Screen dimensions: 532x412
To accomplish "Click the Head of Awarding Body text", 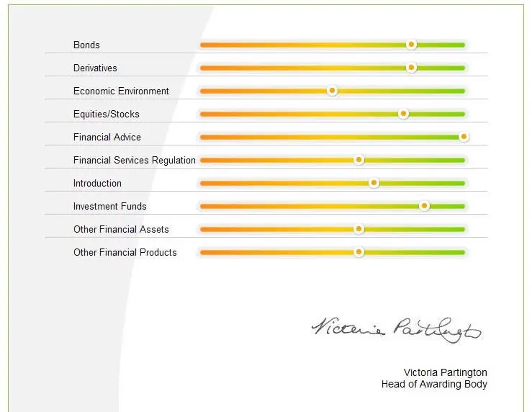I will click(x=434, y=384).
